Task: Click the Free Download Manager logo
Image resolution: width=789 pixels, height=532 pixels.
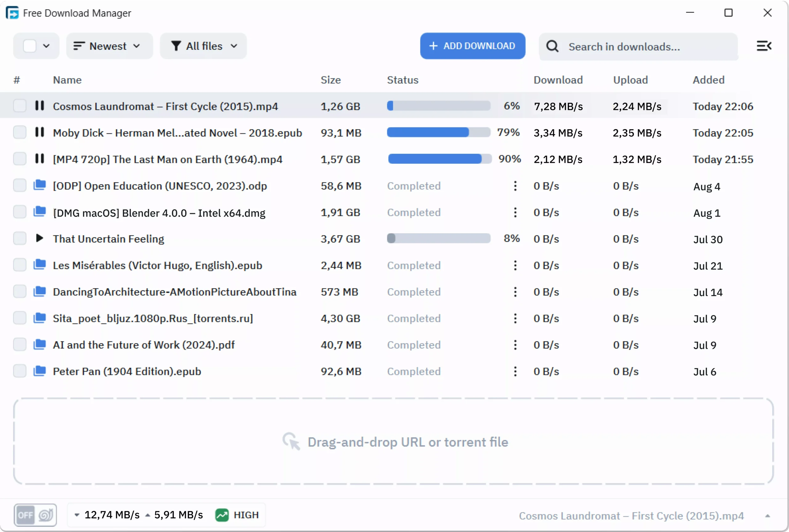Action: click(13, 13)
